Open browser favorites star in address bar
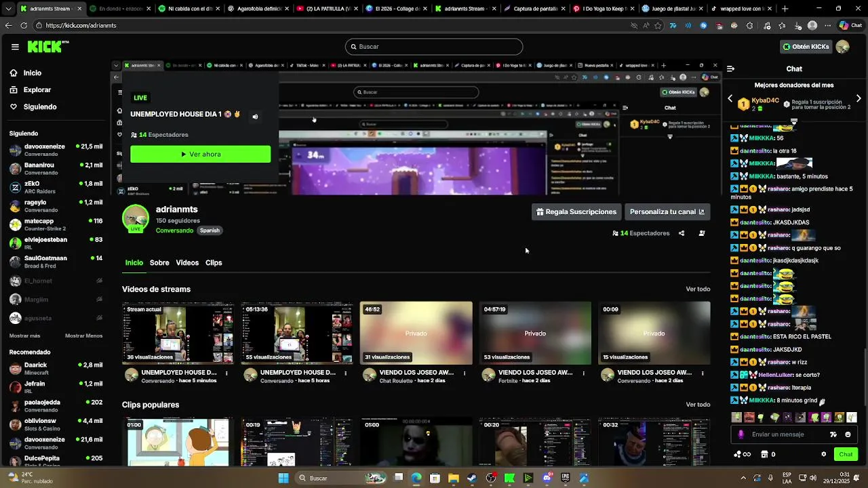This screenshot has width=868, height=488. click(658, 25)
